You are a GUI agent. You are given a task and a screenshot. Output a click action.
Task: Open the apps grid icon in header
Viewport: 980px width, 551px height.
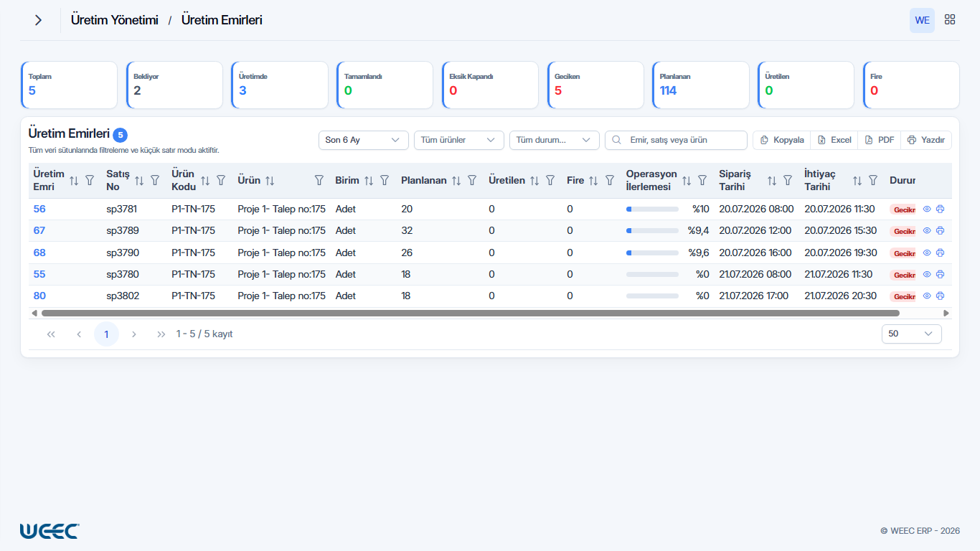click(x=950, y=20)
